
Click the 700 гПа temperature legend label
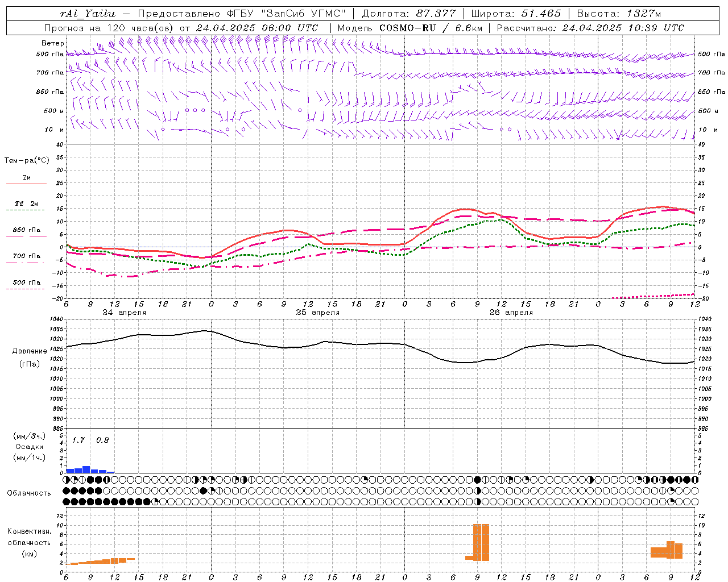coord(27,256)
